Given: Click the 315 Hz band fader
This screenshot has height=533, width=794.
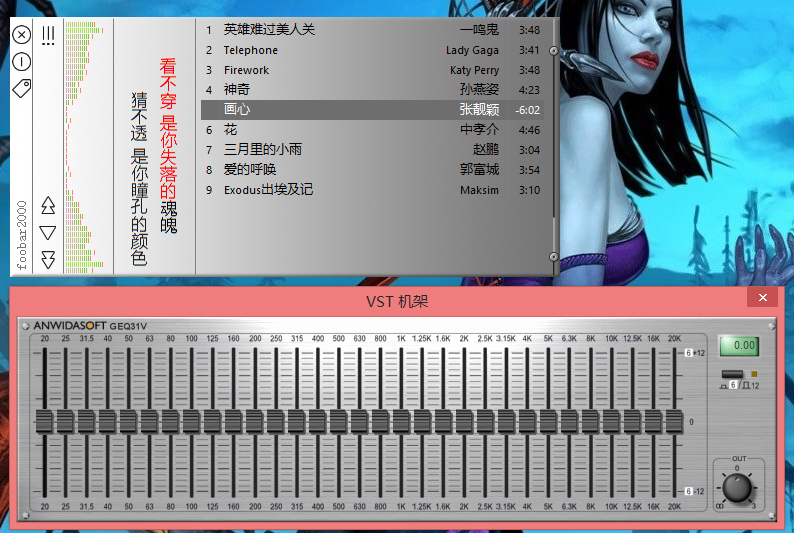Looking at the screenshot, I should coord(297,422).
